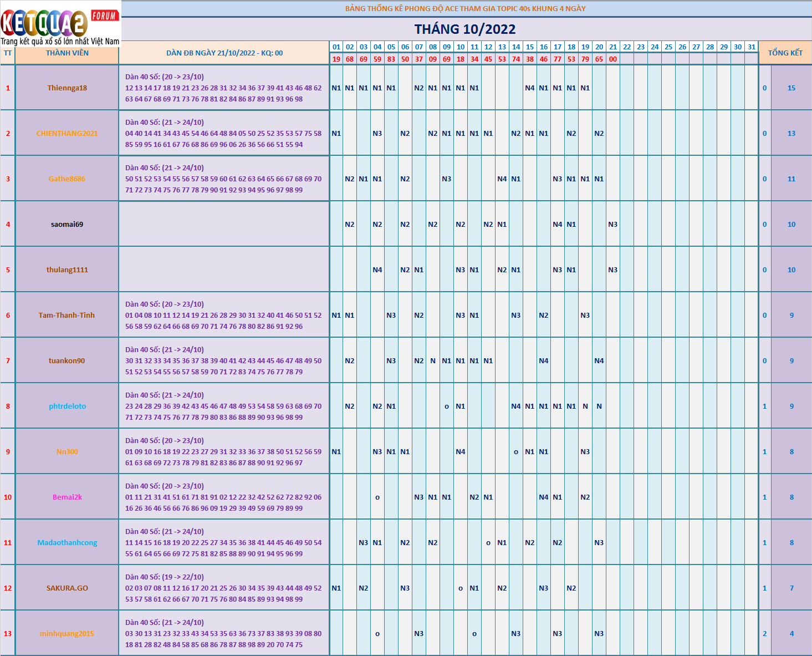The height and width of the screenshot is (656, 812).
Task: Click N2 under day 19 in Bemai2k row
Action: 585,497
